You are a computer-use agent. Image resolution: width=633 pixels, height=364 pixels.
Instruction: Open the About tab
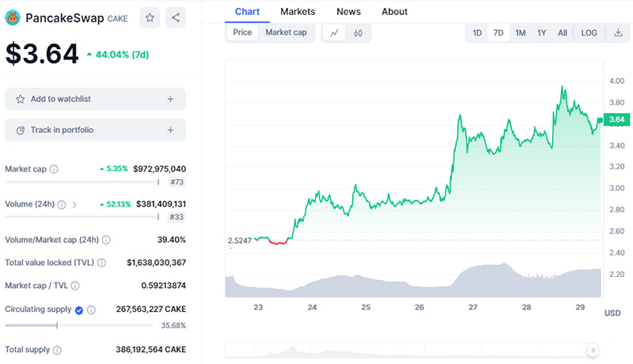tap(394, 12)
